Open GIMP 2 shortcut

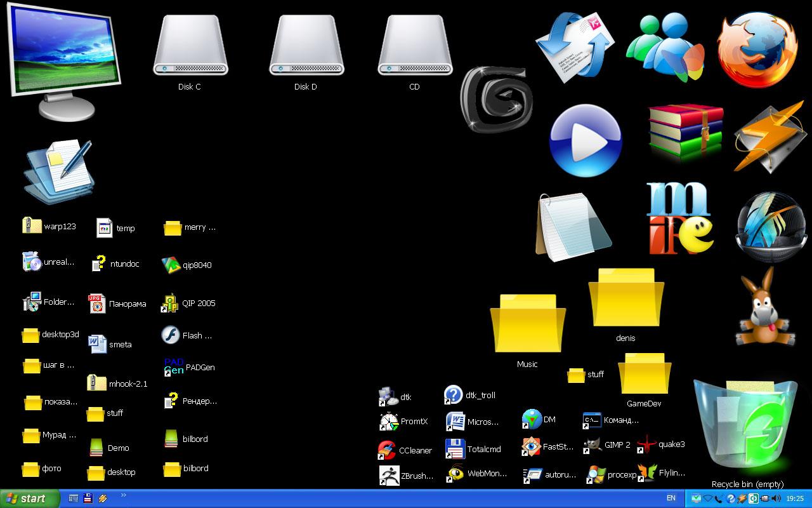click(x=591, y=444)
